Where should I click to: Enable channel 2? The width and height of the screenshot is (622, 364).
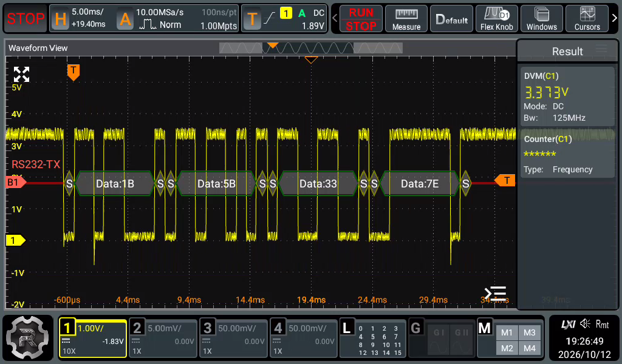163,339
